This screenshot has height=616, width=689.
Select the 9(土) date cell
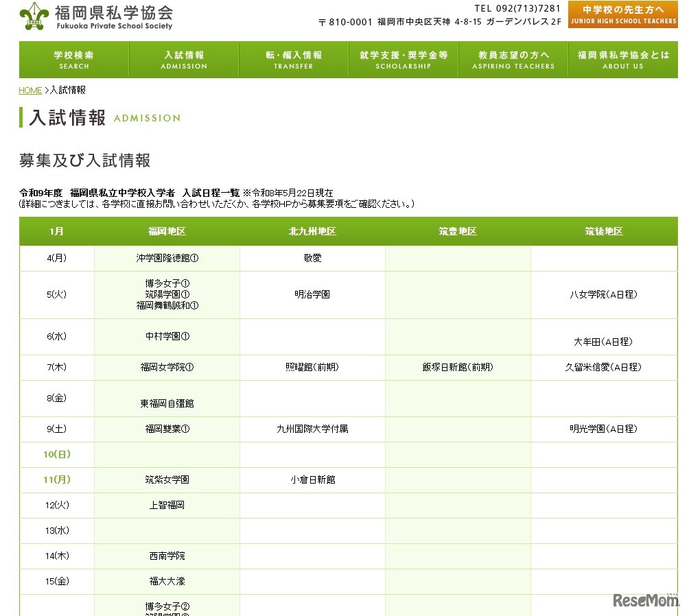click(57, 429)
